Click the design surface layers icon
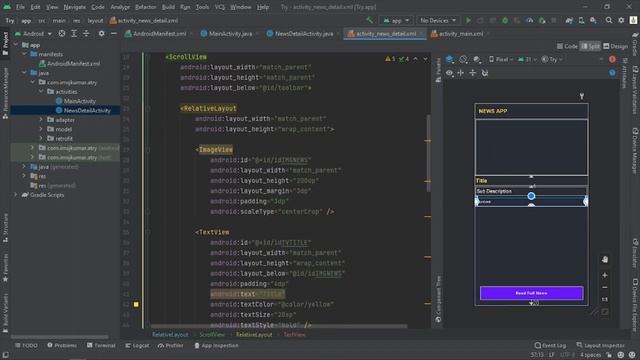This screenshot has width=640, height=360. point(450,59)
